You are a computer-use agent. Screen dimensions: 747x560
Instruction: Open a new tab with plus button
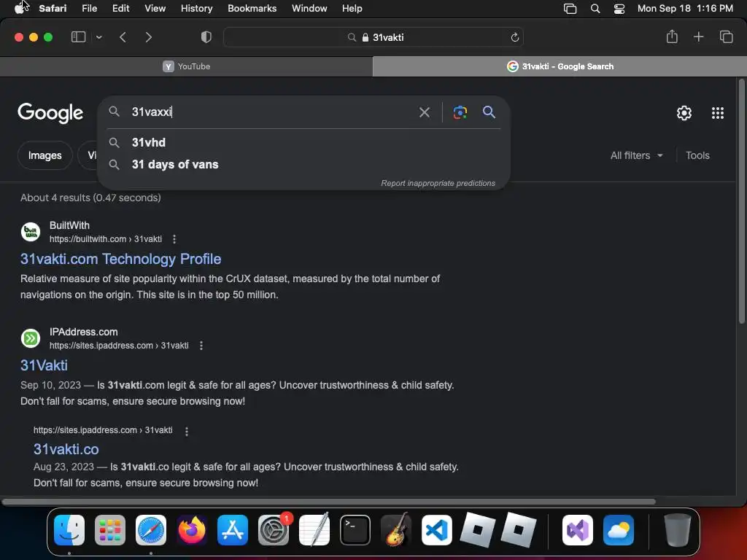[x=698, y=36]
